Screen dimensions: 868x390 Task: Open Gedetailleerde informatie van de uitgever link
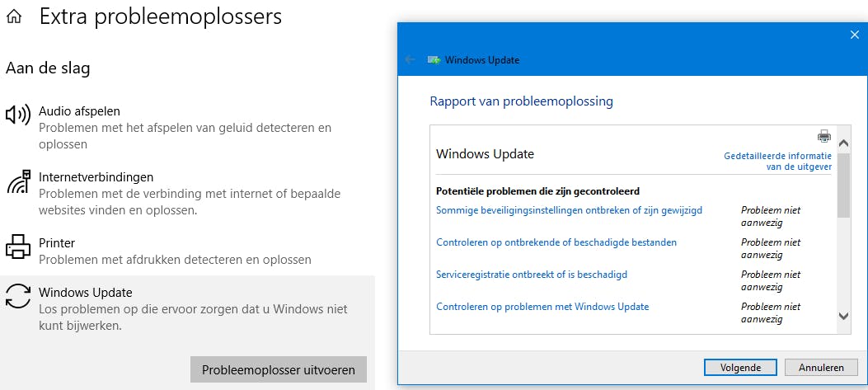pos(777,161)
